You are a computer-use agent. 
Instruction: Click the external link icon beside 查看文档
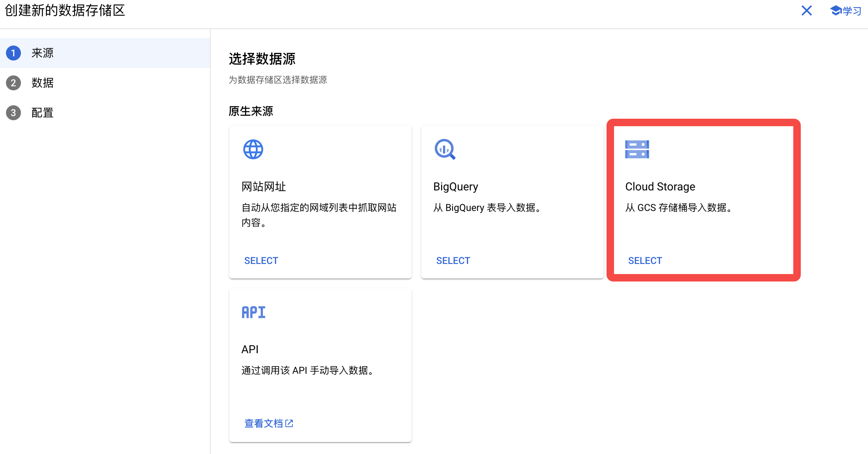click(289, 423)
